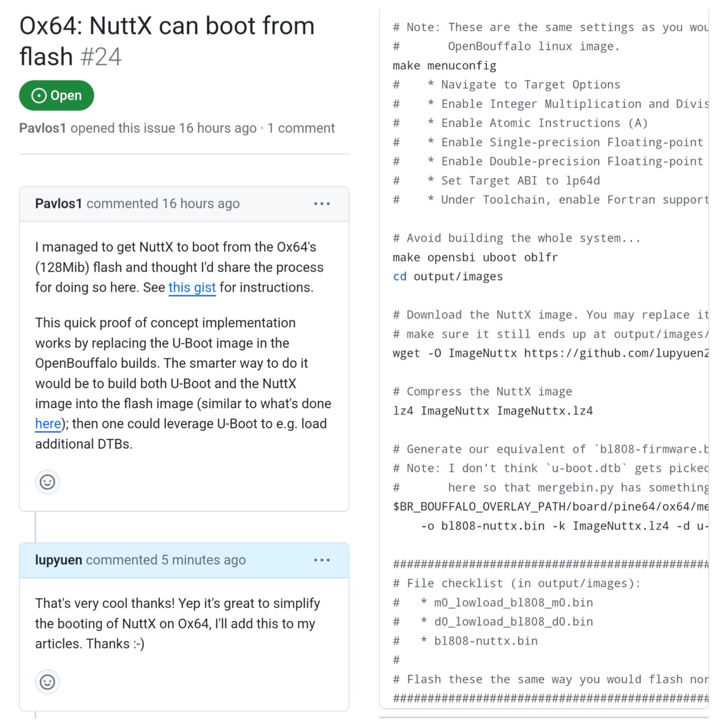
Task: Click the issue number #24
Action: pyautogui.click(x=101, y=57)
